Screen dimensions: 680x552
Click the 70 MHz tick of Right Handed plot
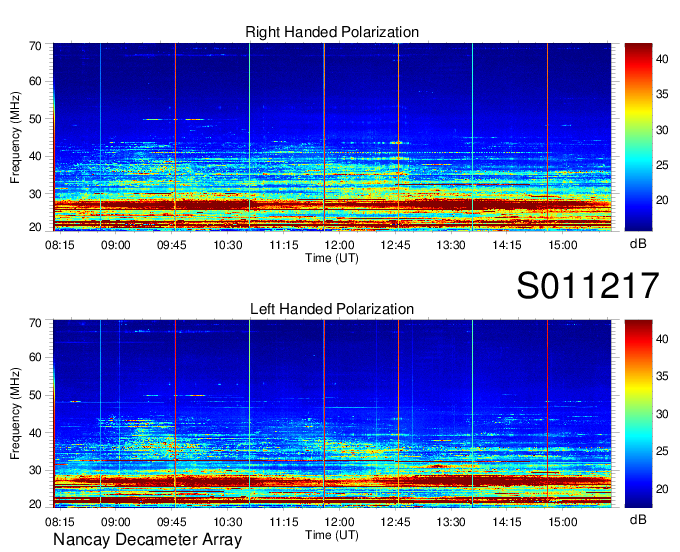[36, 46]
